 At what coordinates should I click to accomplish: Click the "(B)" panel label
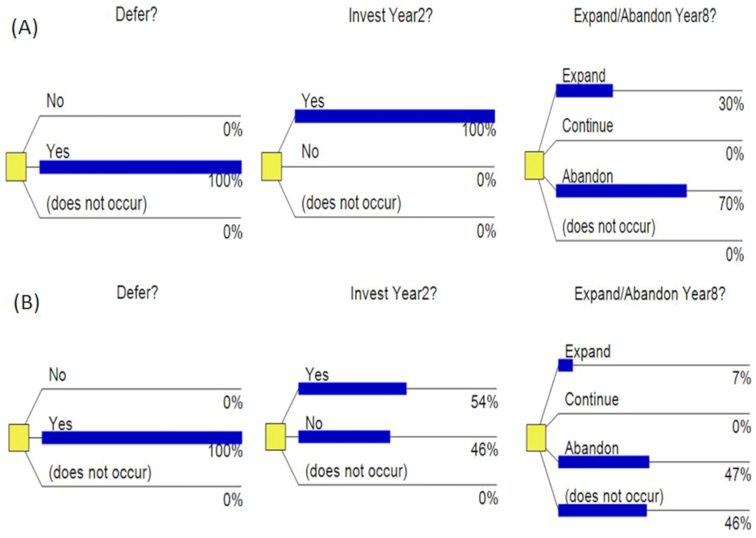tap(27, 303)
